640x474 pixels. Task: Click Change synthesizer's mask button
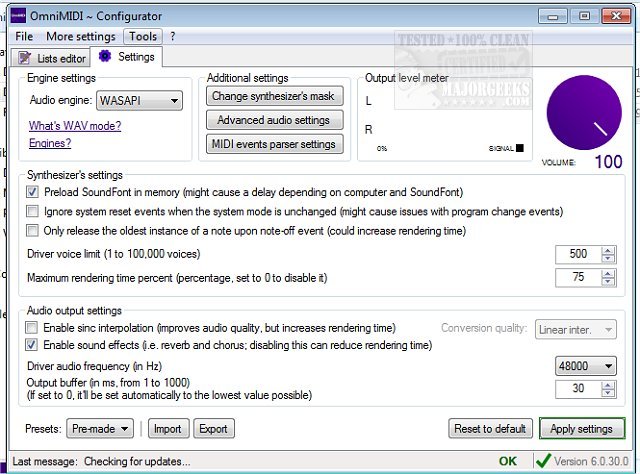pos(275,96)
